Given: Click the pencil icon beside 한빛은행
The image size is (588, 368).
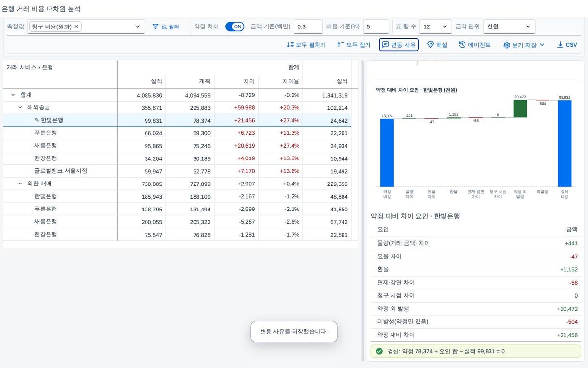Looking at the screenshot, I should tap(36, 120).
